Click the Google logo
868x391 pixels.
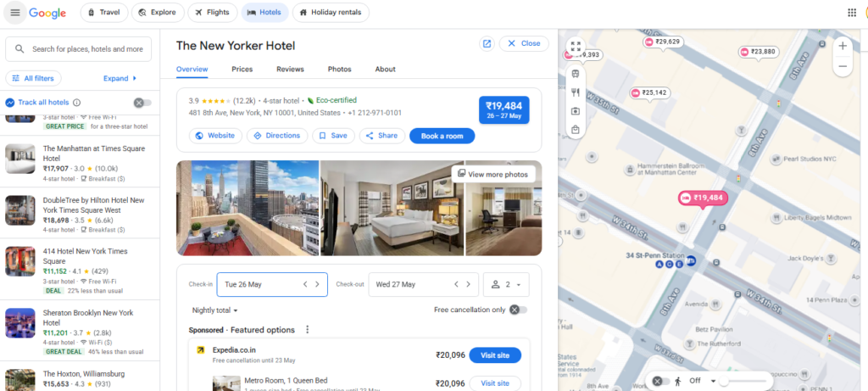click(47, 13)
